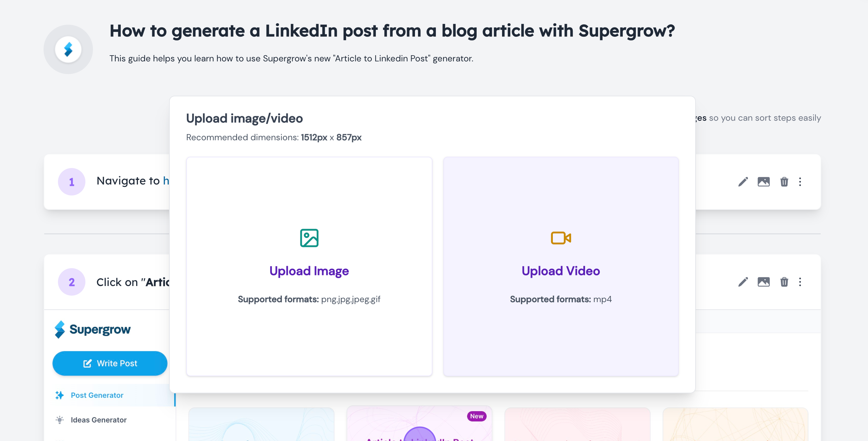Click the guide title heading text

tap(392, 31)
